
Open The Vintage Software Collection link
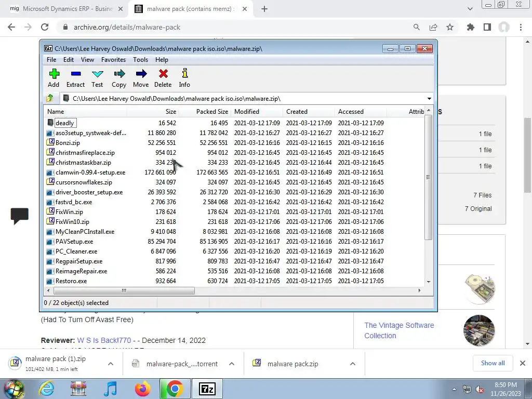[x=399, y=330]
